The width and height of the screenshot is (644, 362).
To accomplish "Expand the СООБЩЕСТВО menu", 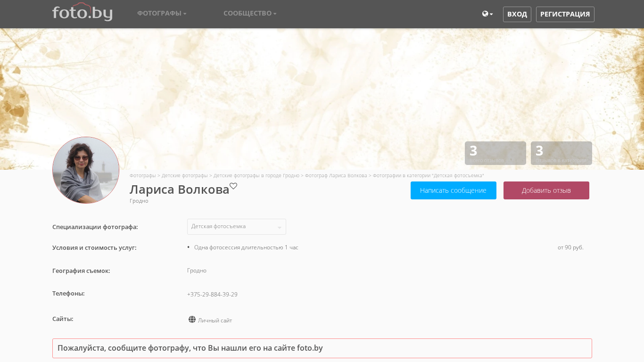I will [x=250, y=13].
